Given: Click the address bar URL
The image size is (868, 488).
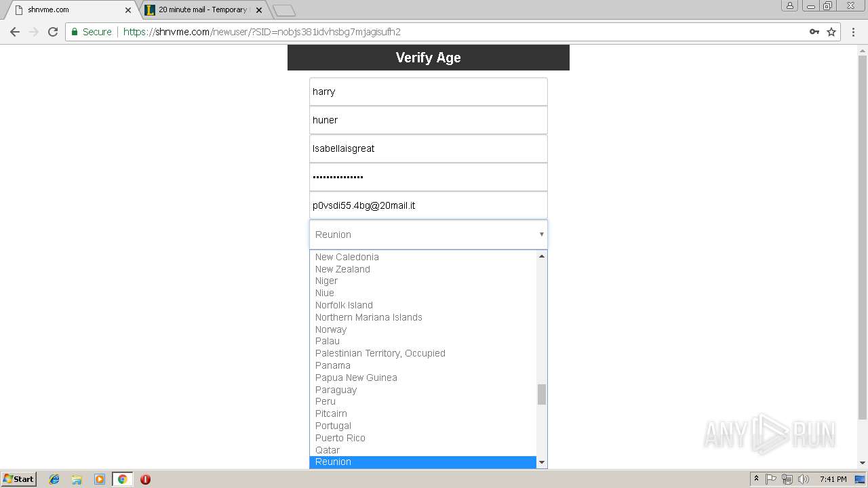Looking at the screenshot, I should (x=262, y=32).
